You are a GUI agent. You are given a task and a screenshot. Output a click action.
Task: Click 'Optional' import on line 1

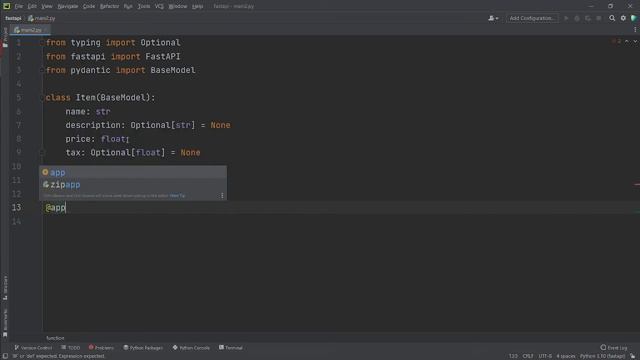pos(160,43)
